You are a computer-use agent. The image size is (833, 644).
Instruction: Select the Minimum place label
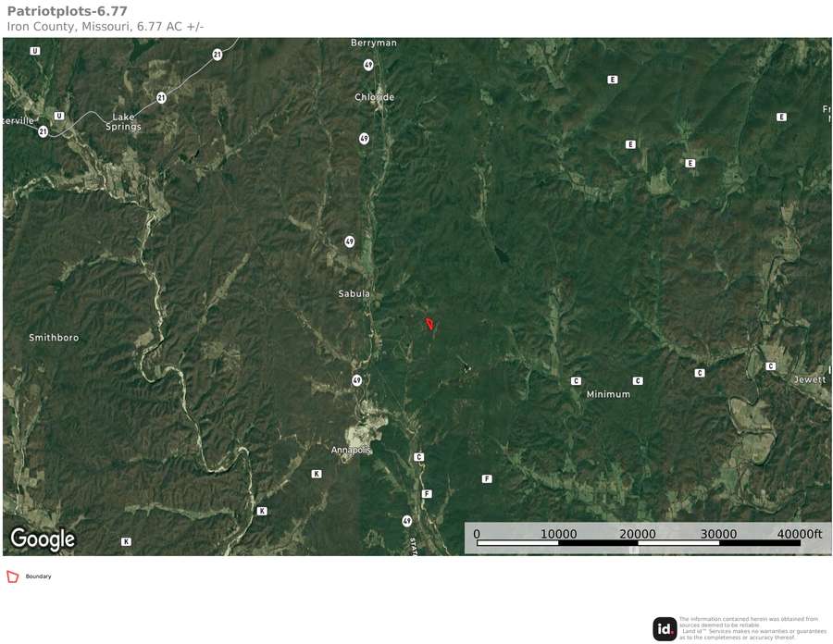point(608,394)
